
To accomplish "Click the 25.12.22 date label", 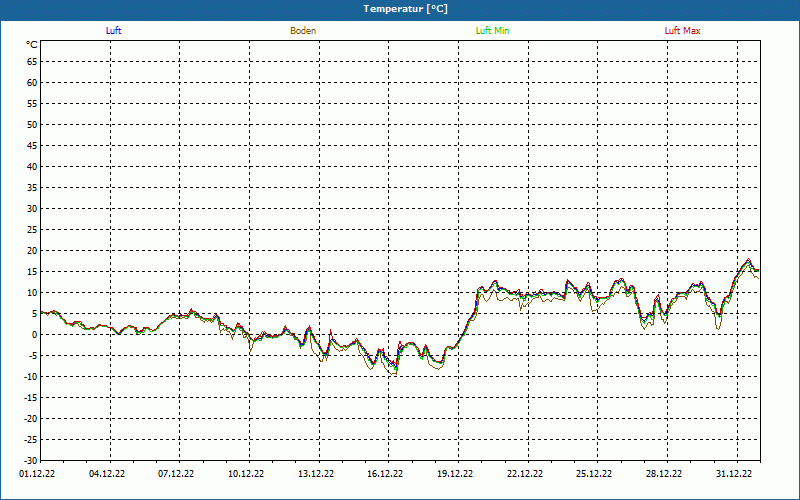I will [594, 473].
